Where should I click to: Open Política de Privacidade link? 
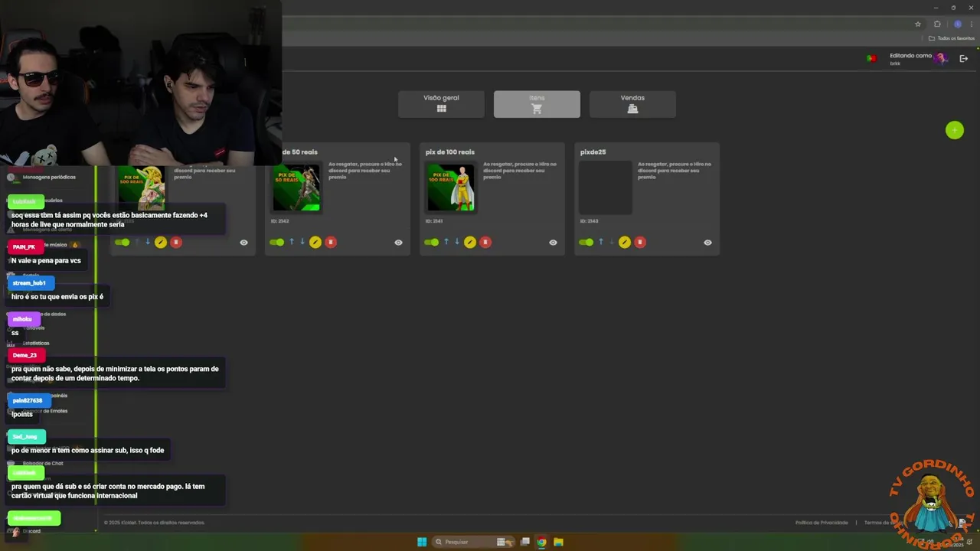tap(822, 523)
